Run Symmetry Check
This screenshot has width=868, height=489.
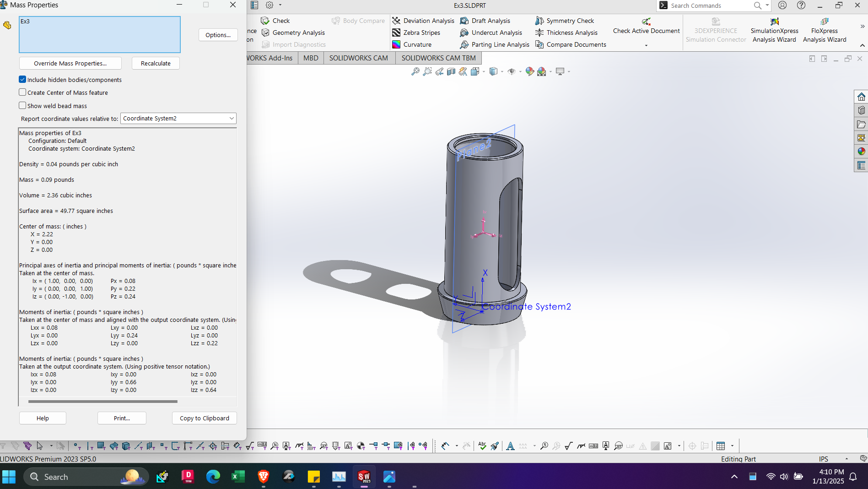coord(565,21)
